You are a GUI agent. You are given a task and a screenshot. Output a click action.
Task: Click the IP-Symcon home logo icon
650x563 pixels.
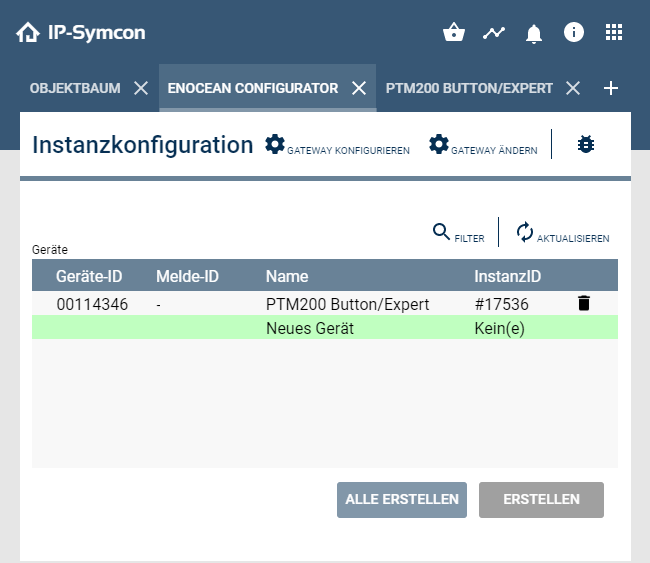tap(27, 33)
